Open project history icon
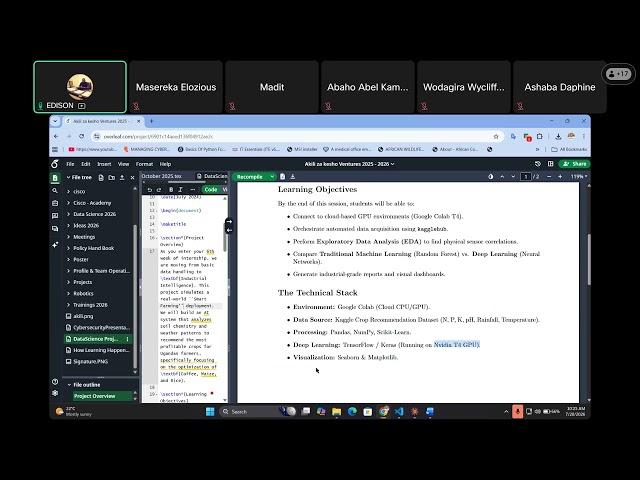Screen dimensions: 640x480 tap(538, 164)
